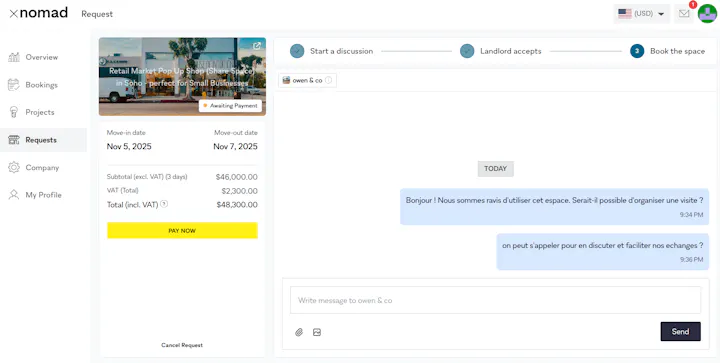Click the TODAY date label

tap(495, 169)
